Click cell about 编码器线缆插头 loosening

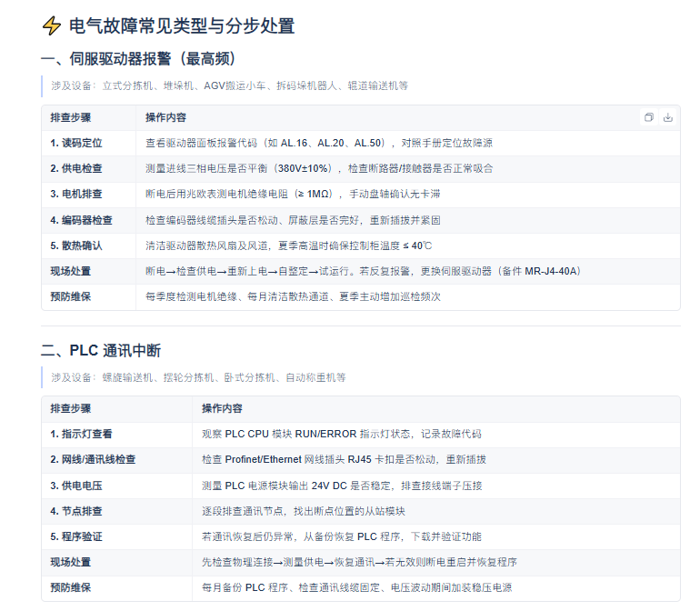[408, 220]
